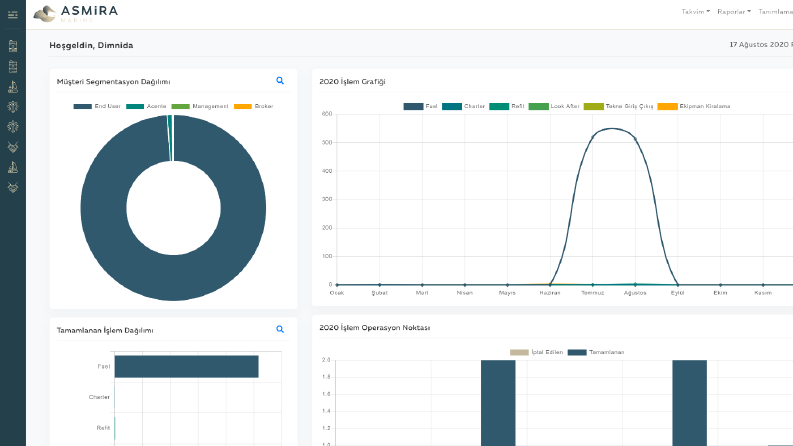
Task: Click the beige İptal Edilen legend swatch
Action: click(x=519, y=352)
